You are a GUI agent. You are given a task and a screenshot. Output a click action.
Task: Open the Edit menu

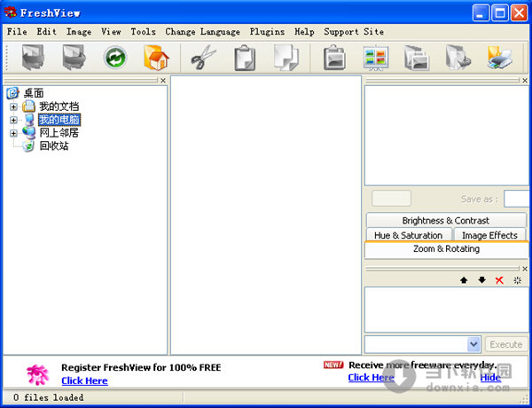pos(46,32)
